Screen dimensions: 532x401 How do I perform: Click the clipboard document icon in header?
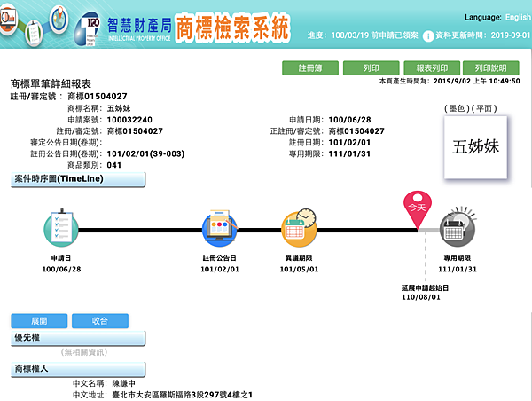34,33
